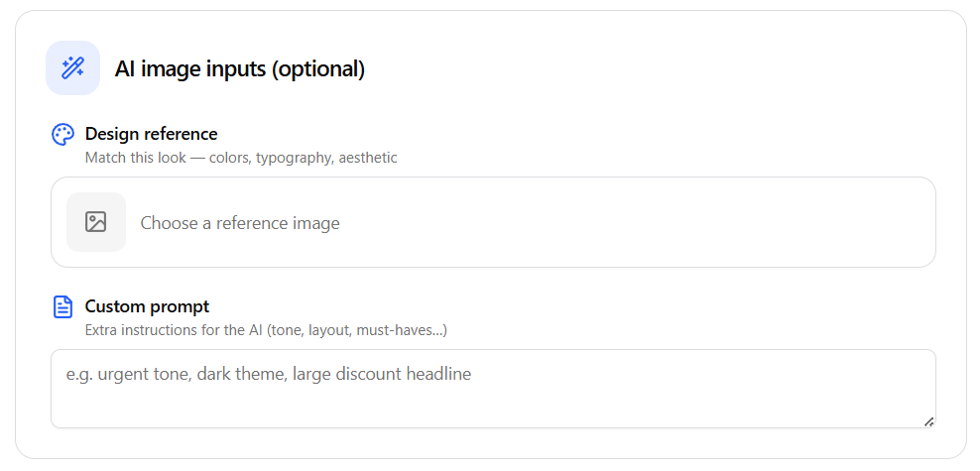Click the picture placeholder icon
This screenshot has width=980, height=471.
coord(95,222)
